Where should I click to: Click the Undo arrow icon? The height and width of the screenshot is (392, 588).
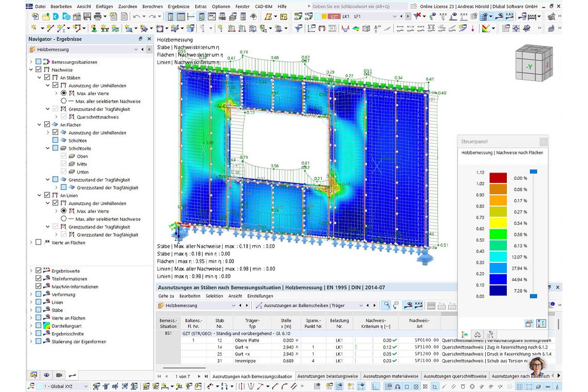[x=137, y=16]
